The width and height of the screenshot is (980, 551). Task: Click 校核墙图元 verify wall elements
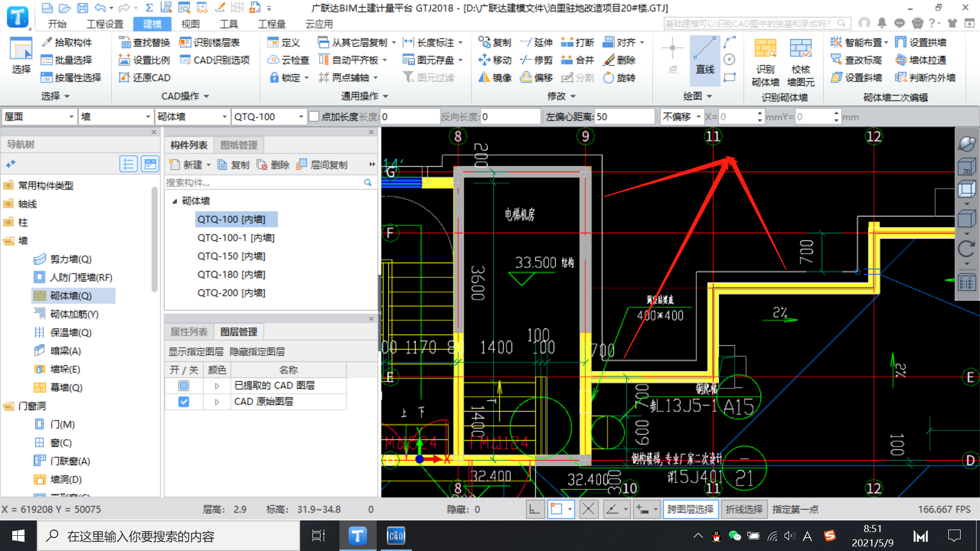tap(800, 62)
